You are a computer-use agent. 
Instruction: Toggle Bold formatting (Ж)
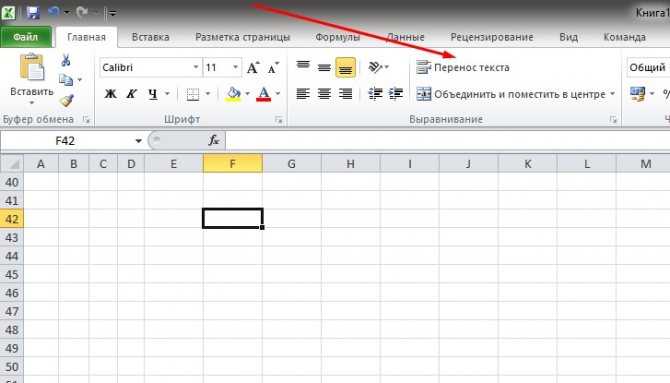[110, 94]
